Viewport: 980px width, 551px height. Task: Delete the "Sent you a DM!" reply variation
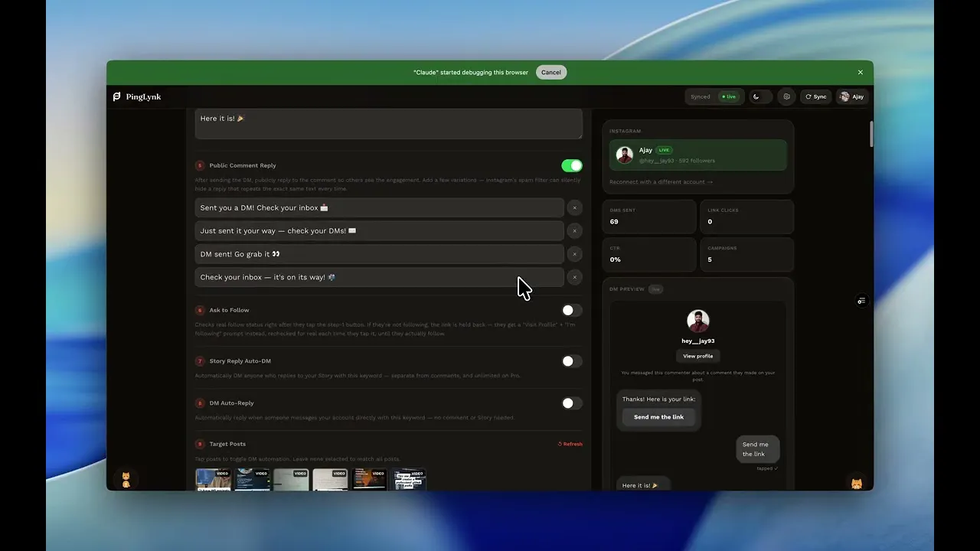point(575,207)
